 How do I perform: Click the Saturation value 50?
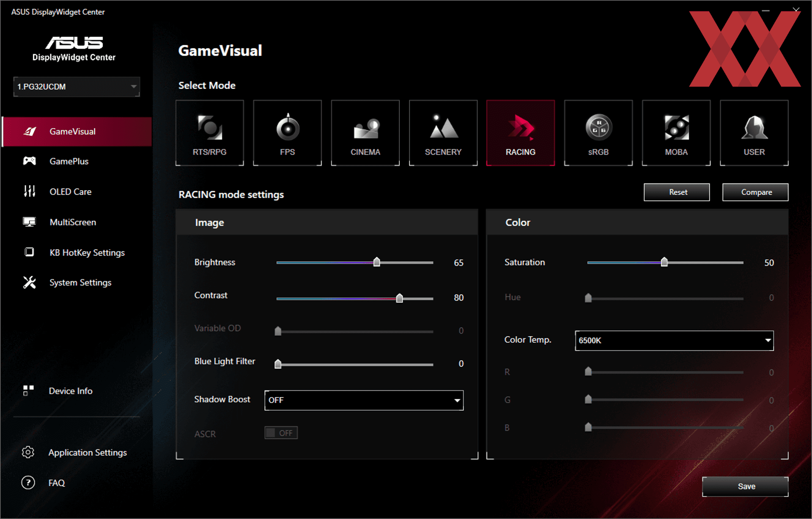769,263
